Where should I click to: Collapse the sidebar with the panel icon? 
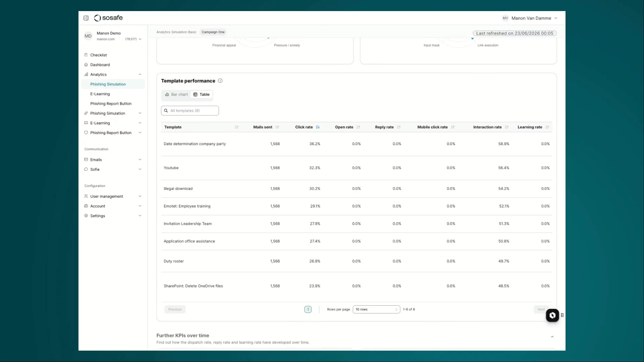tap(86, 18)
